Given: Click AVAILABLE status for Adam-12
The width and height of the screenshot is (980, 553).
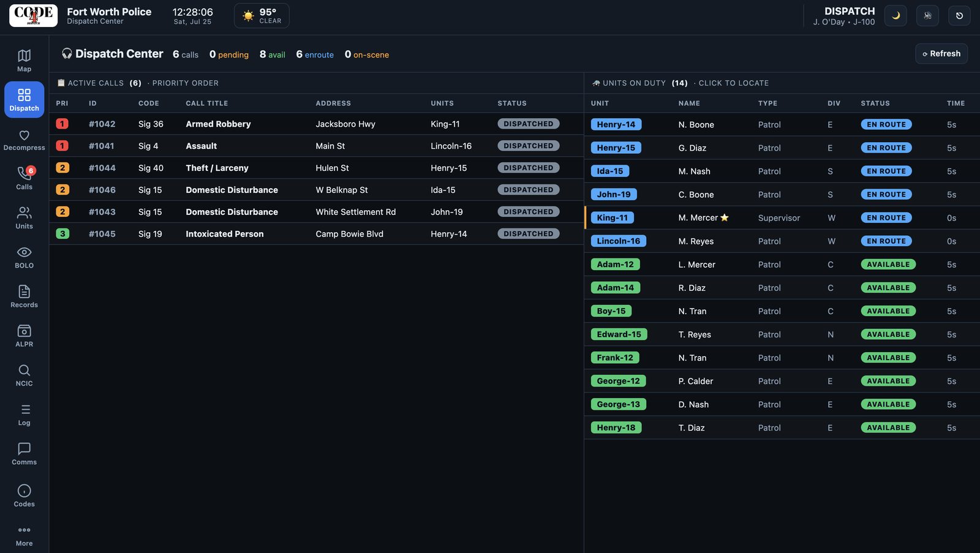Looking at the screenshot, I should [x=888, y=264].
